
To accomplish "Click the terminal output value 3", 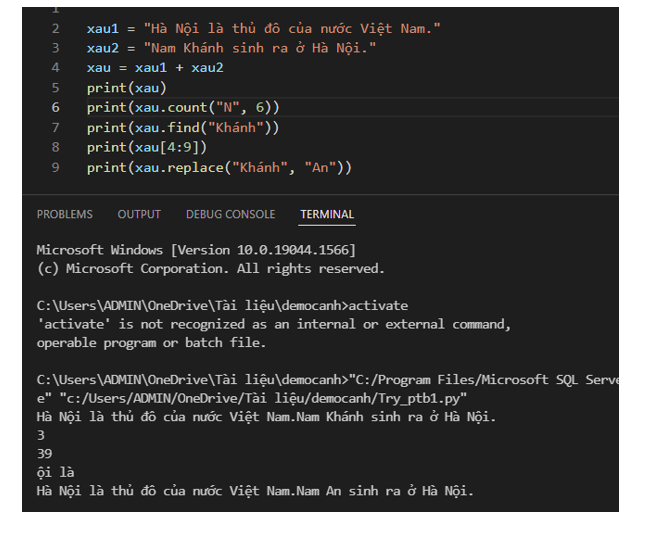I will point(41,436).
